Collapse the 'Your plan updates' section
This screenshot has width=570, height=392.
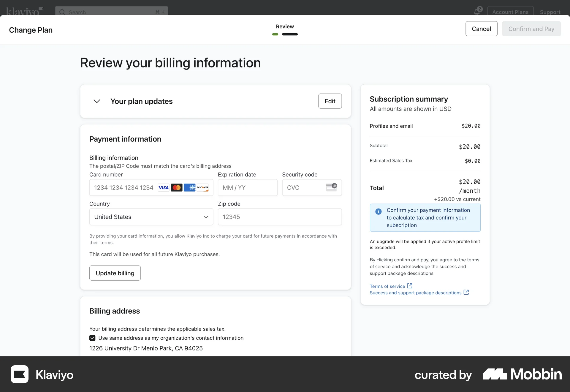pos(96,101)
